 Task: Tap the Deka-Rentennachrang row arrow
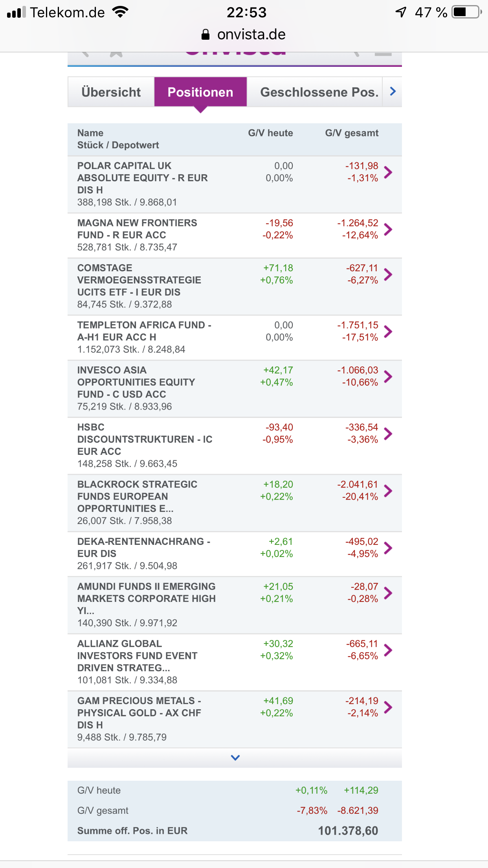pos(388,548)
